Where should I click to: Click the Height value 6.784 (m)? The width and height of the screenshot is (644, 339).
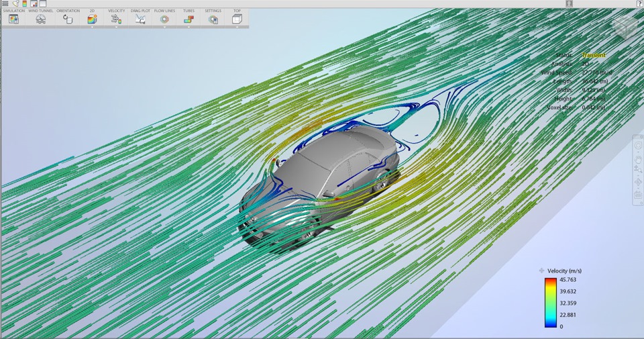(x=594, y=99)
